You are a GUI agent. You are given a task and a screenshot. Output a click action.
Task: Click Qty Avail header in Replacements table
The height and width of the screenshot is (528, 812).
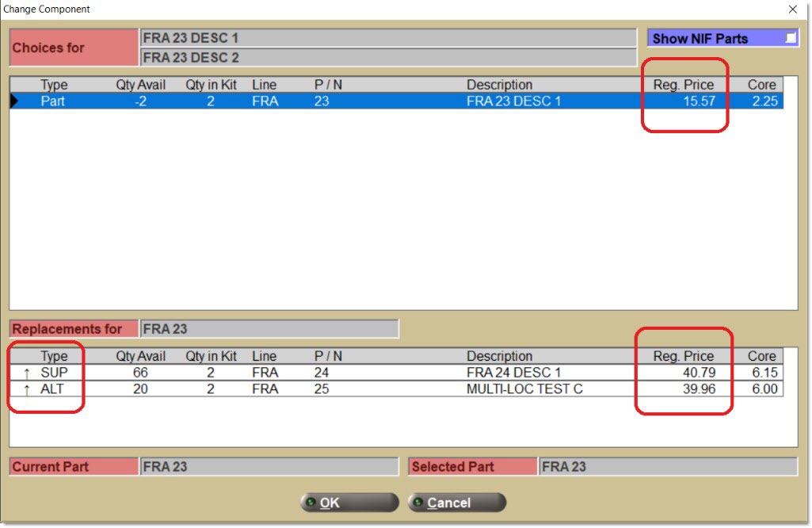pos(141,356)
